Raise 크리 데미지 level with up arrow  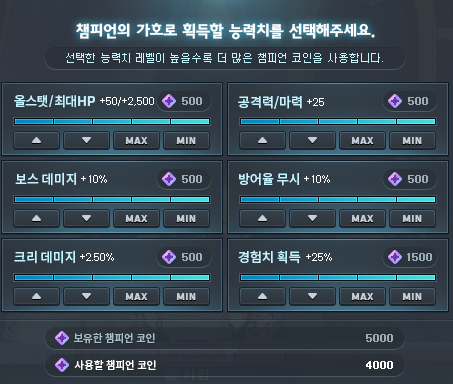(x=36, y=296)
